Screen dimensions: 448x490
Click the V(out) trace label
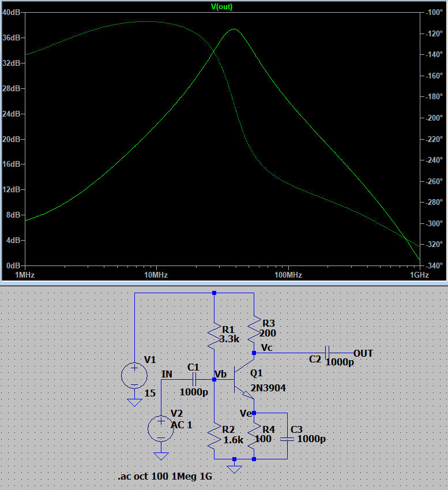tap(222, 6)
